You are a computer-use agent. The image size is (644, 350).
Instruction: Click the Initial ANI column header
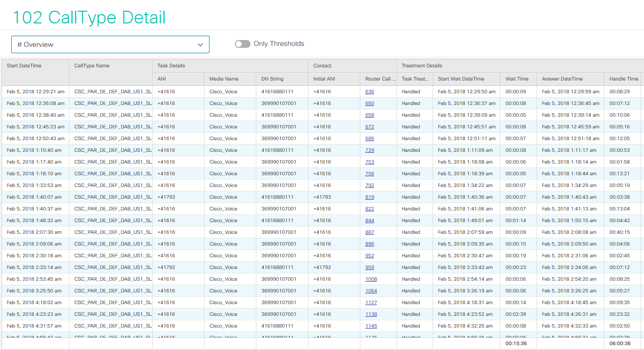(334, 79)
